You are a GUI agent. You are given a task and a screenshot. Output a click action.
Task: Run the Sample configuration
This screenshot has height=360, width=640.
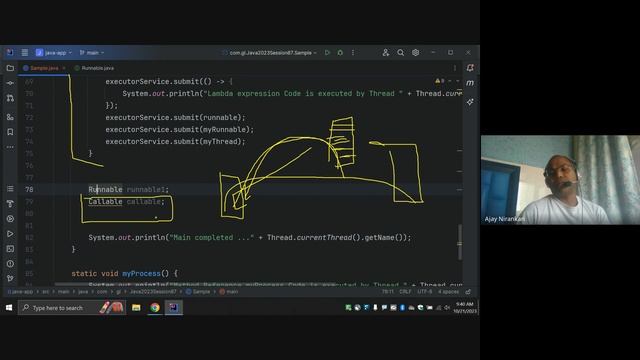tap(327, 53)
